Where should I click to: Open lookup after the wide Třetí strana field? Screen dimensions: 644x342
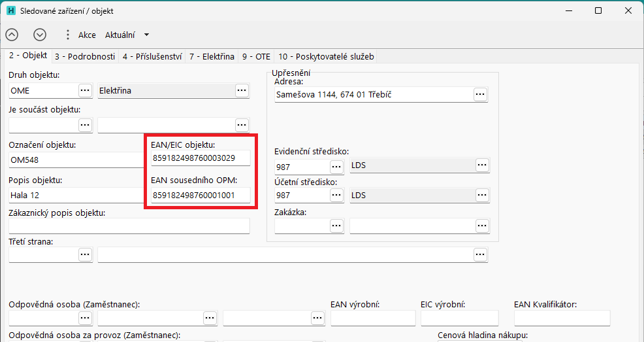[480, 254]
